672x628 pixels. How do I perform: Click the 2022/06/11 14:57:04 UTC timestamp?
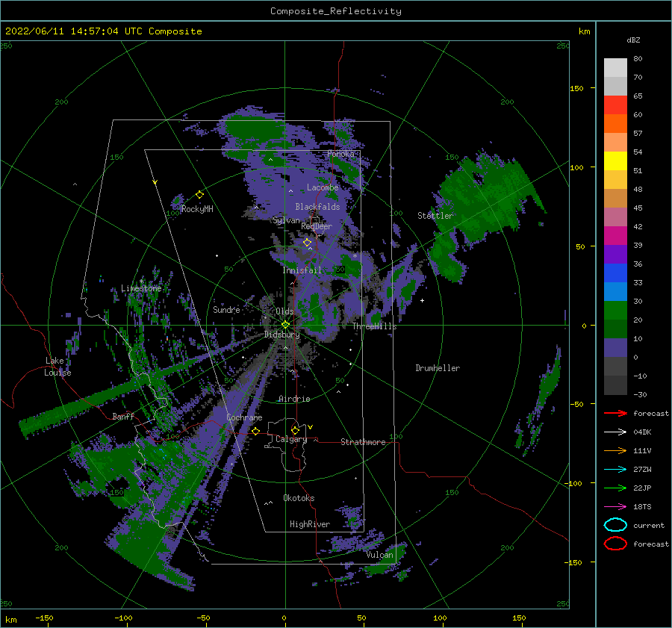(104, 31)
